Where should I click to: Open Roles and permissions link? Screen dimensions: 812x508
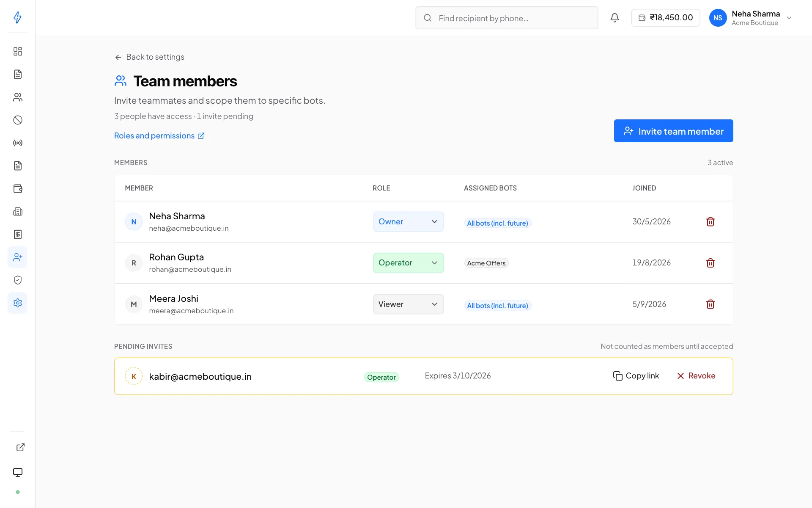click(x=159, y=136)
